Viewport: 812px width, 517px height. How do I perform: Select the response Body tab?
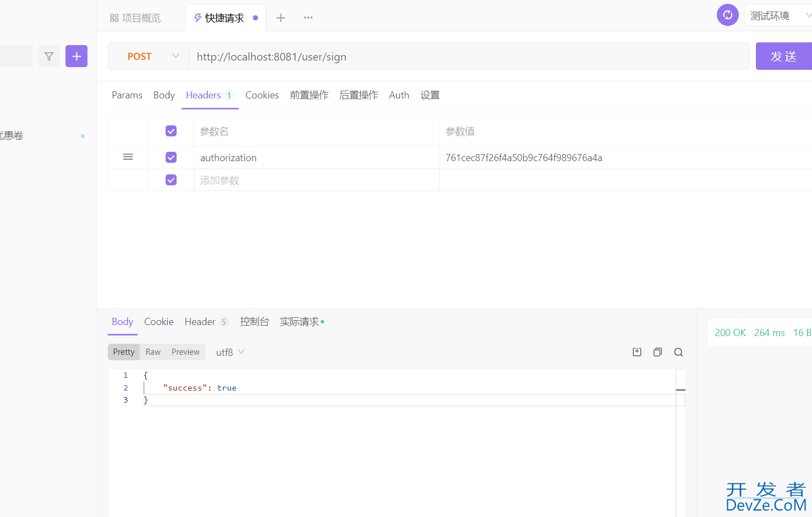(x=122, y=322)
